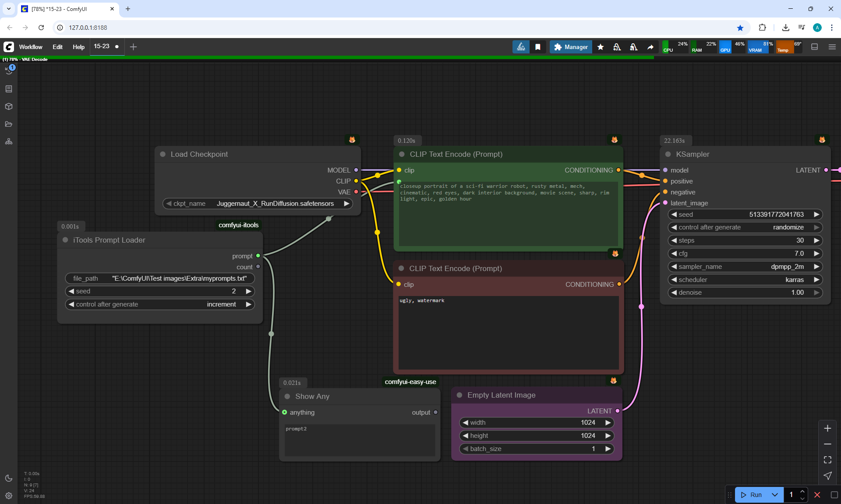Toggle the Empty Latent Image node collapse dot
The height and width of the screenshot is (504, 841).
point(459,395)
